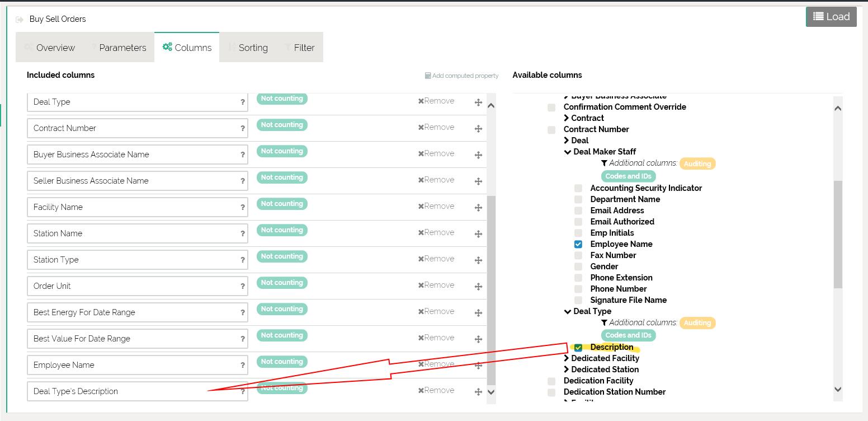Check the Email Address checkbox
The height and width of the screenshot is (421, 868).
coord(578,210)
